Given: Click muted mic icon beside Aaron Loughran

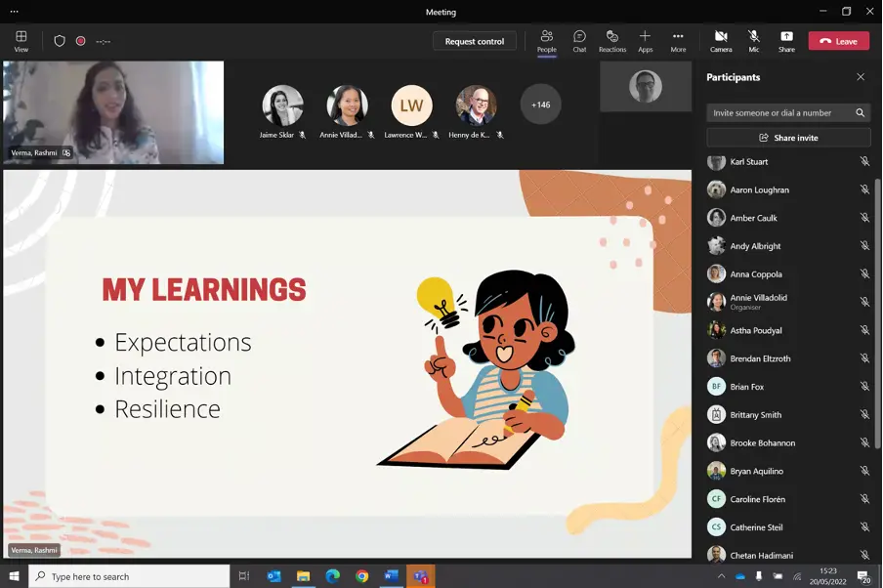Looking at the screenshot, I should click(864, 189).
